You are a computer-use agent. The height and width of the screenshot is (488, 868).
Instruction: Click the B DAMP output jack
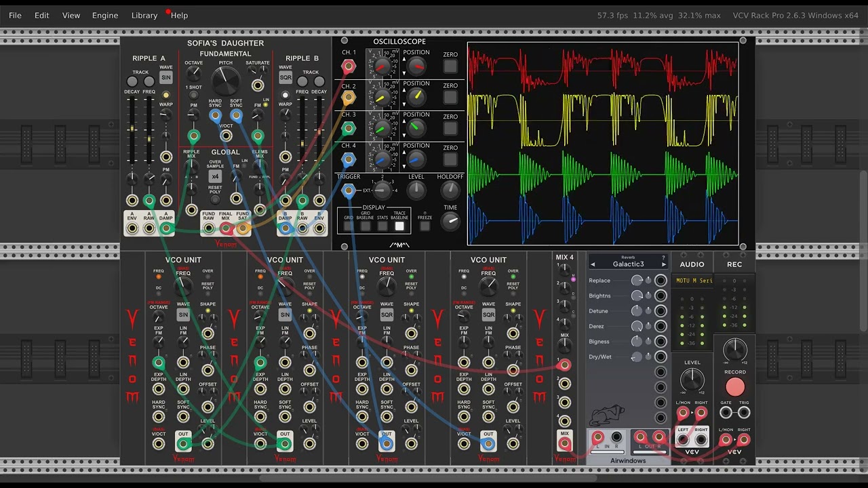[285, 228]
